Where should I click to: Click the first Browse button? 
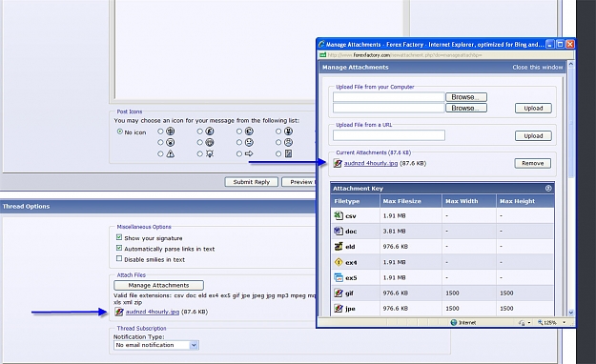pyautogui.click(x=466, y=97)
